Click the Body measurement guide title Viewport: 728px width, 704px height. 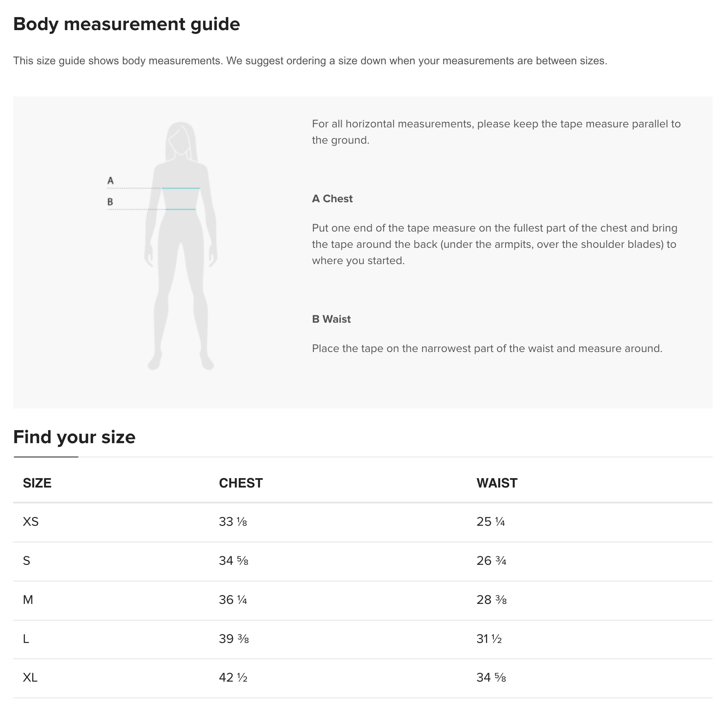(126, 24)
